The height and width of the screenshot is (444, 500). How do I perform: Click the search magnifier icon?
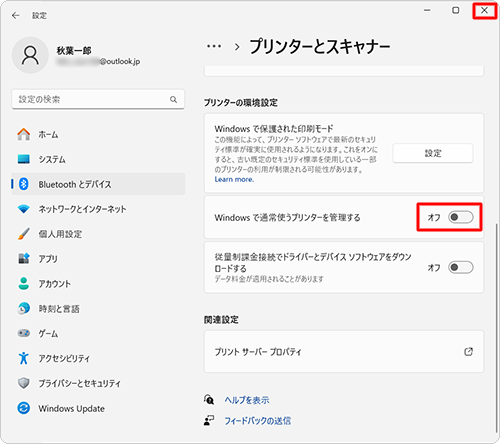click(x=173, y=99)
